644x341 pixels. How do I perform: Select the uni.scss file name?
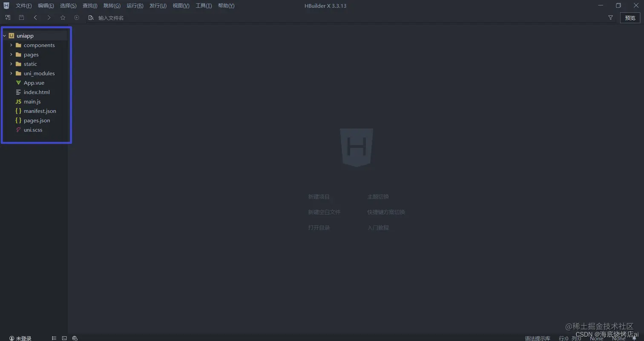coord(33,129)
